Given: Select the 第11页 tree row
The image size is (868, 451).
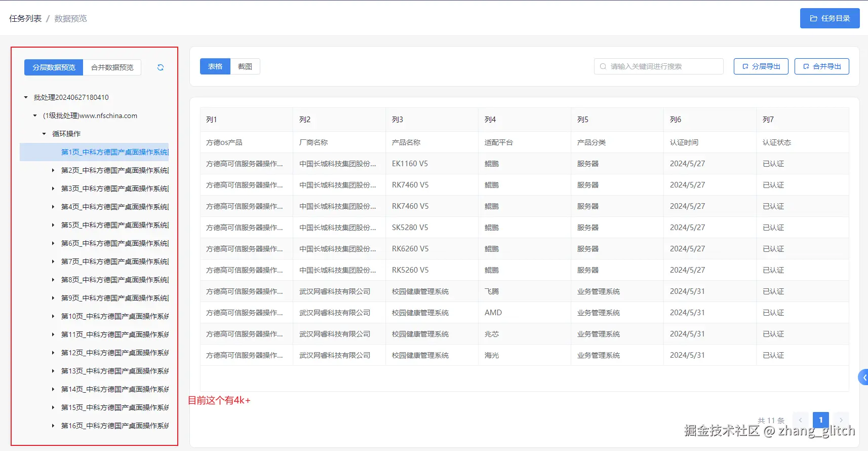Looking at the screenshot, I should tap(94, 334).
